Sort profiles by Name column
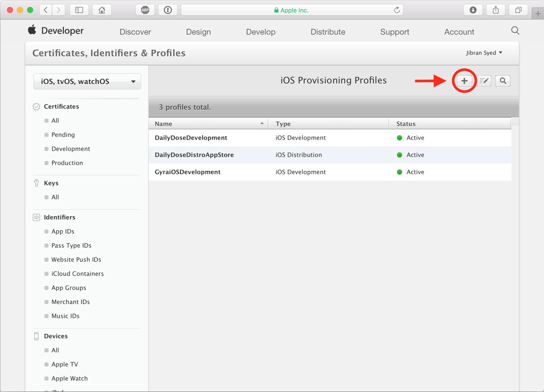The image size is (544, 392). [x=208, y=124]
